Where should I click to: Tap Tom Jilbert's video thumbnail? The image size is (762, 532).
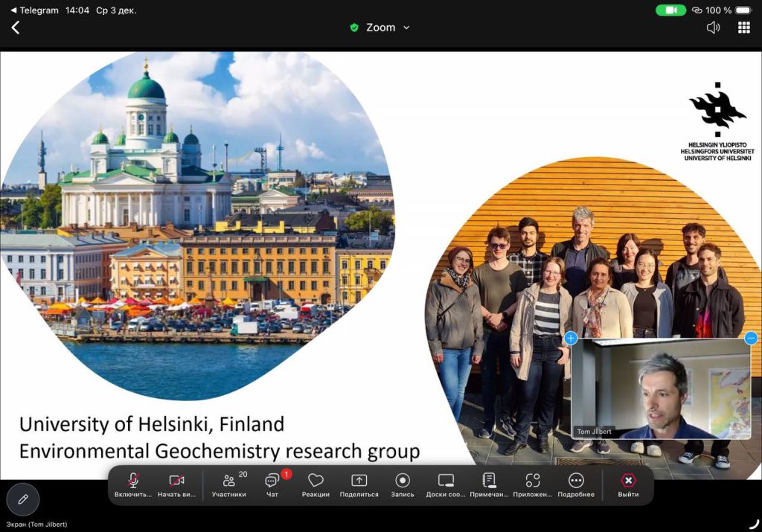coord(661,387)
